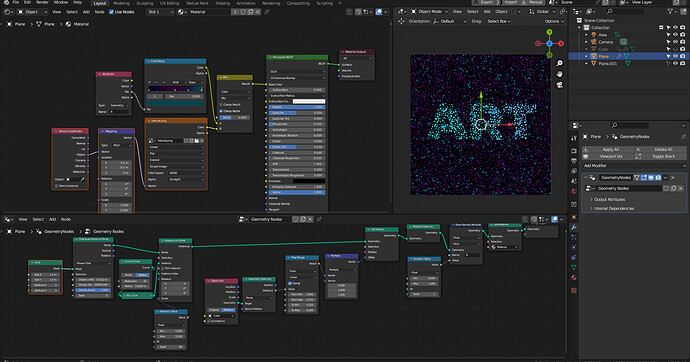The height and width of the screenshot is (362, 690).
Task: Toggle Clamp Factor checkbox in Mix node
Action: pyautogui.click(x=221, y=111)
